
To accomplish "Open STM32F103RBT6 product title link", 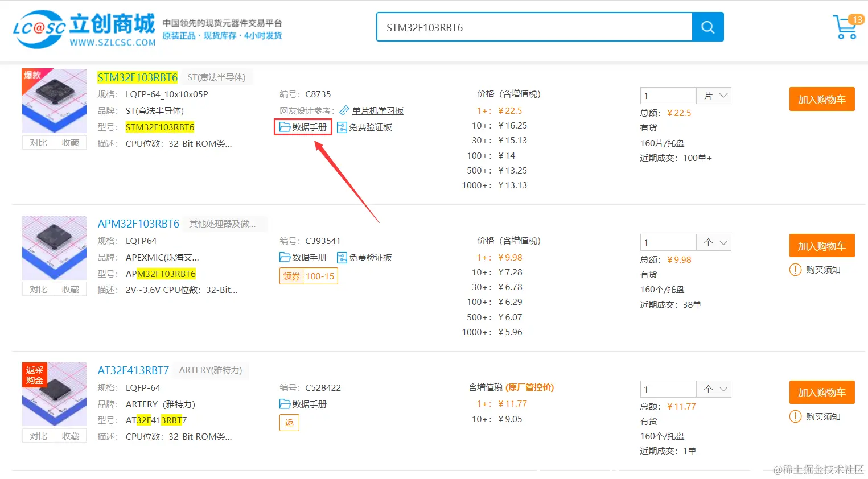I will 138,77.
